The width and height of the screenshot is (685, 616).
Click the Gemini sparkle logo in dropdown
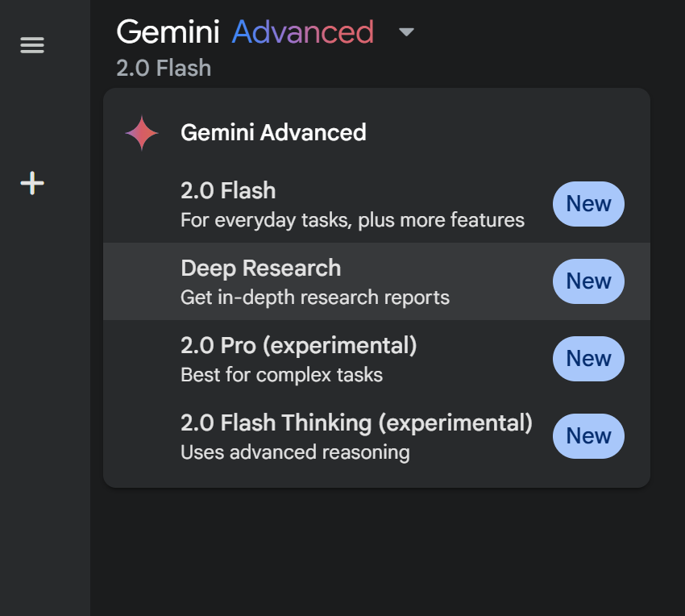click(x=142, y=133)
